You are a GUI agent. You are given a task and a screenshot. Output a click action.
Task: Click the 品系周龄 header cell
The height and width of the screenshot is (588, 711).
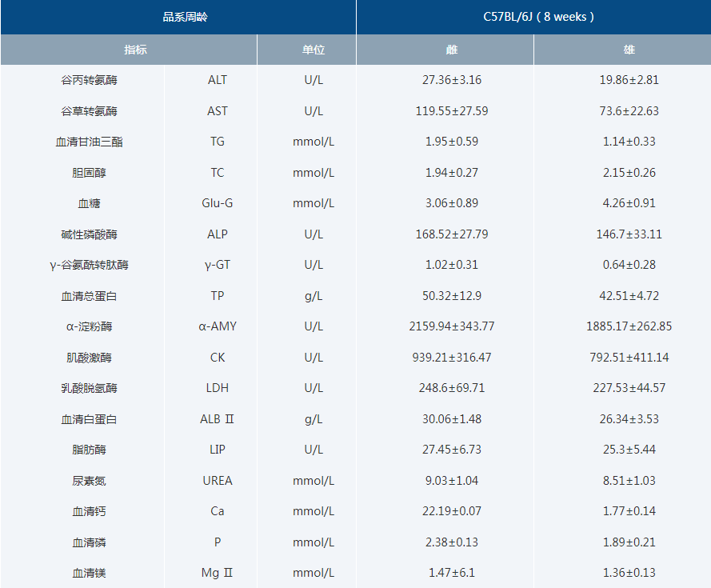tap(185, 17)
